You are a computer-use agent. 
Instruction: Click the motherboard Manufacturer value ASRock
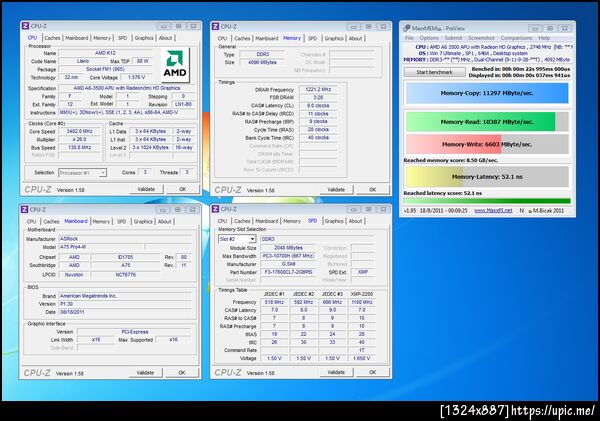pyautogui.click(x=125, y=238)
